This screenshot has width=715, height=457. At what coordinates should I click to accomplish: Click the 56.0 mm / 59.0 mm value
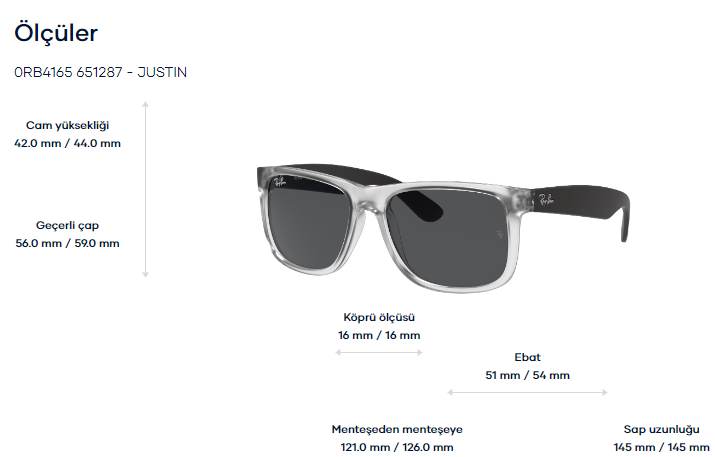(x=67, y=243)
